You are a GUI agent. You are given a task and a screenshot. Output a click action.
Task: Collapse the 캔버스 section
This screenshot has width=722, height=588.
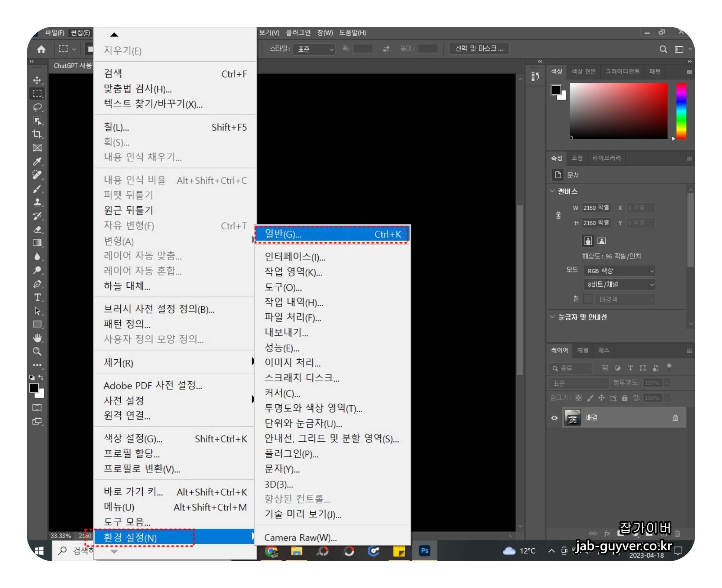point(552,191)
